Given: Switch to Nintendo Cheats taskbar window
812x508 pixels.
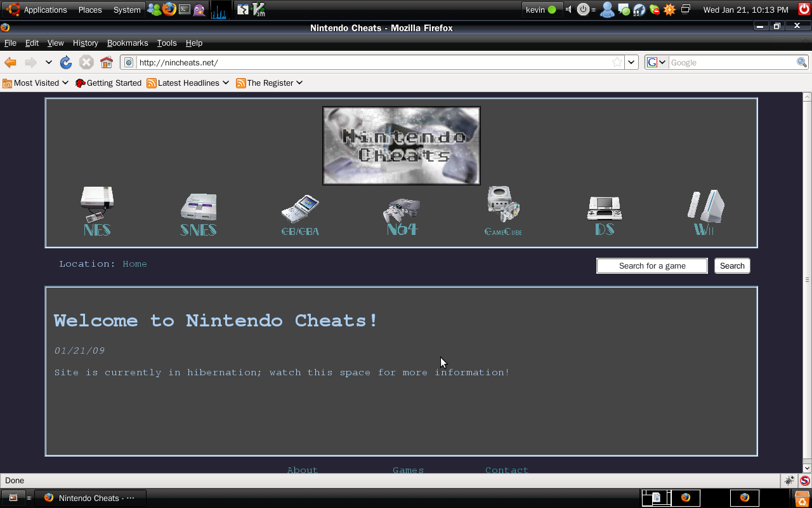Looking at the screenshot, I should point(89,498).
